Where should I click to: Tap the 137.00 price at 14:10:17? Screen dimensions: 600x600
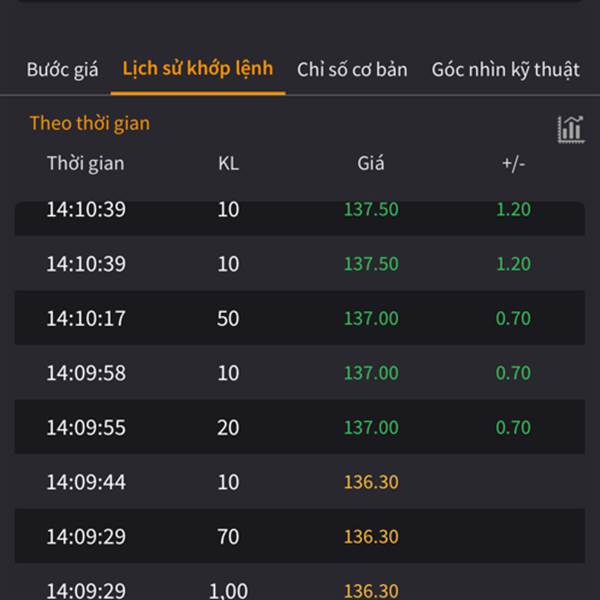(x=371, y=318)
